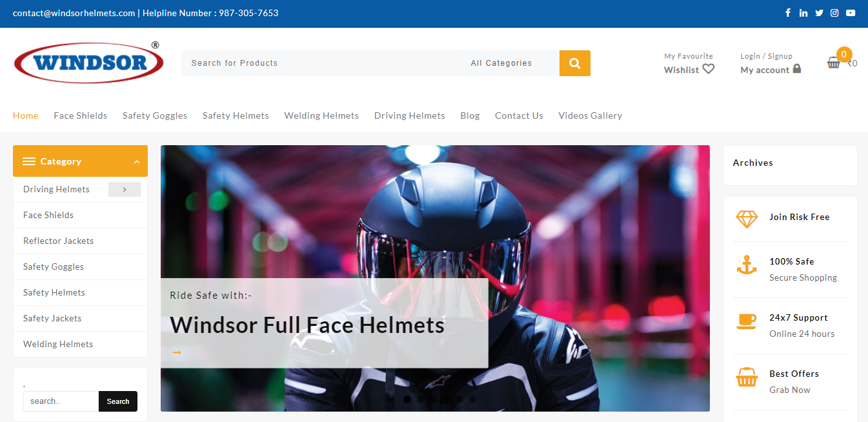Click the black Search button in the sidebar
868x422 pixels.
pos(118,401)
